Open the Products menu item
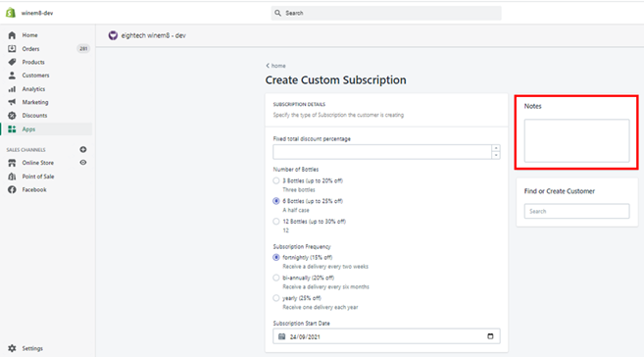 coord(33,62)
